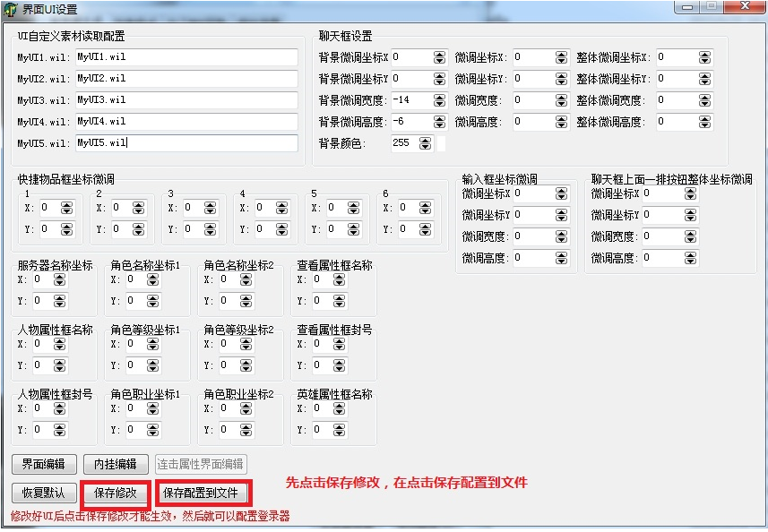This screenshot has width=768, height=532.
Task: Click the 背景微调高度 value field with -6
Action: click(412, 122)
